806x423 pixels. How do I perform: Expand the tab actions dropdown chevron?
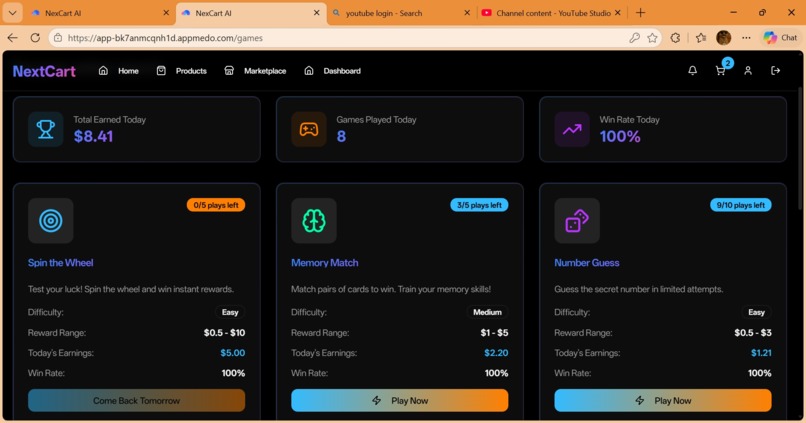12,13
